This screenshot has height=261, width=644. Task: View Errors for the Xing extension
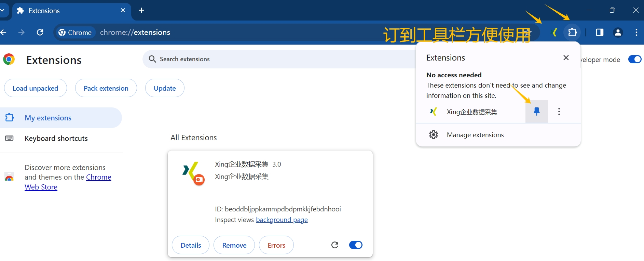click(x=276, y=245)
